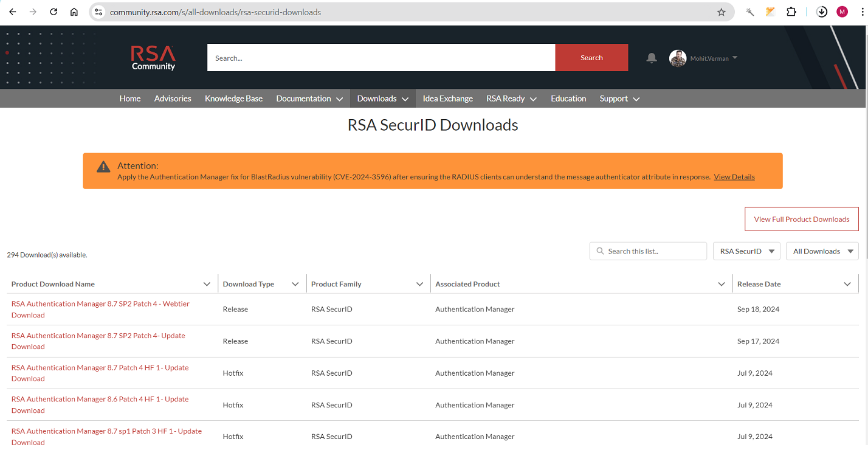Click the Mohit.Verman profile avatar
868x450 pixels.
(678, 58)
